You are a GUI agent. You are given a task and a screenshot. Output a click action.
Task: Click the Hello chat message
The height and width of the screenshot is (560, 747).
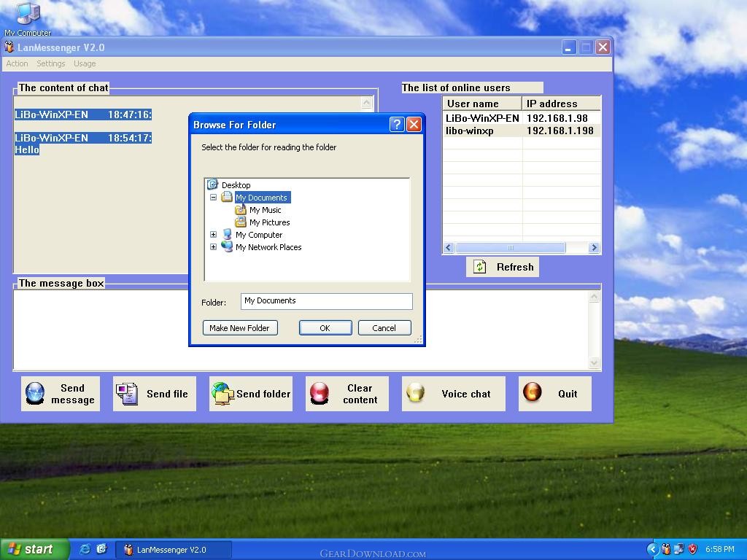point(27,149)
